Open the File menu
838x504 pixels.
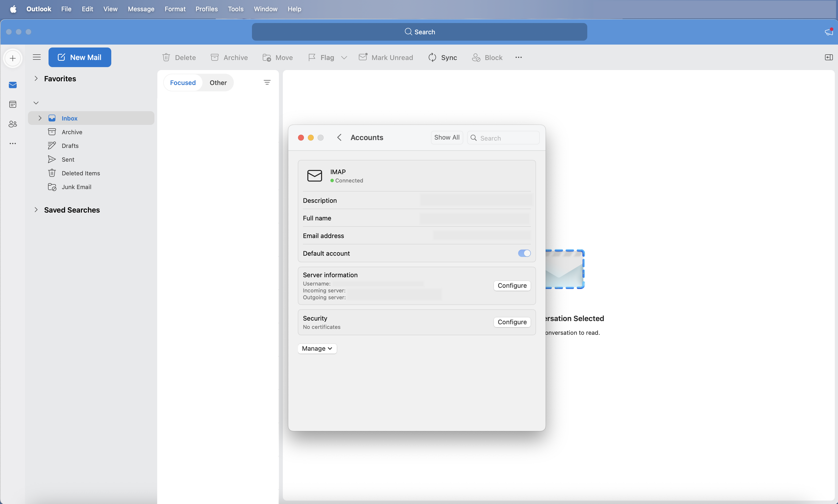pyautogui.click(x=66, y=9)
